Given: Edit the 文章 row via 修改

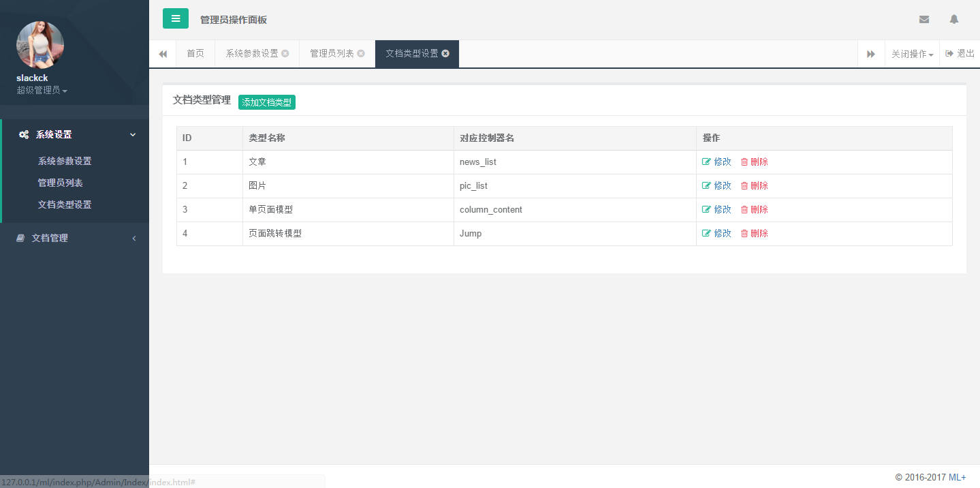Looking at the screenshot, I should 716,162.
